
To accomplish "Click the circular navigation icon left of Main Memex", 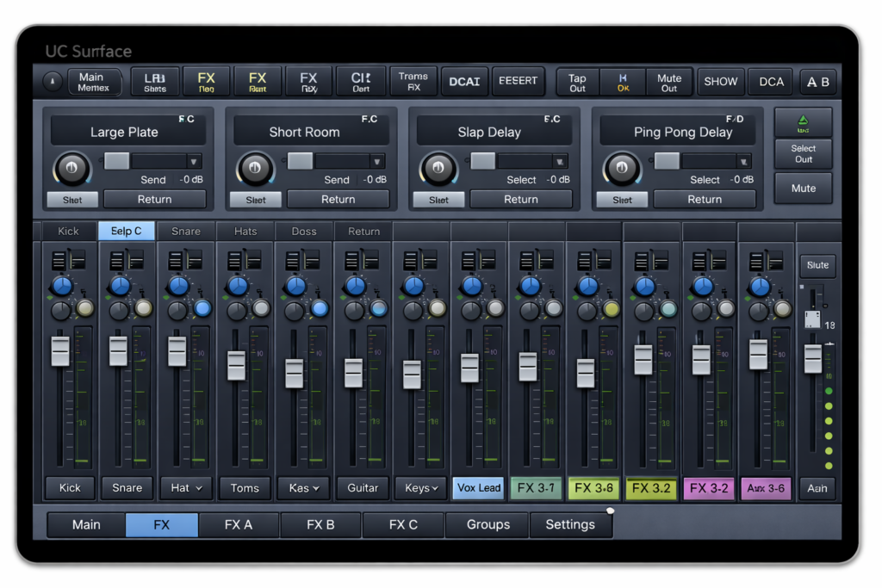I will (x=51, y=81).
